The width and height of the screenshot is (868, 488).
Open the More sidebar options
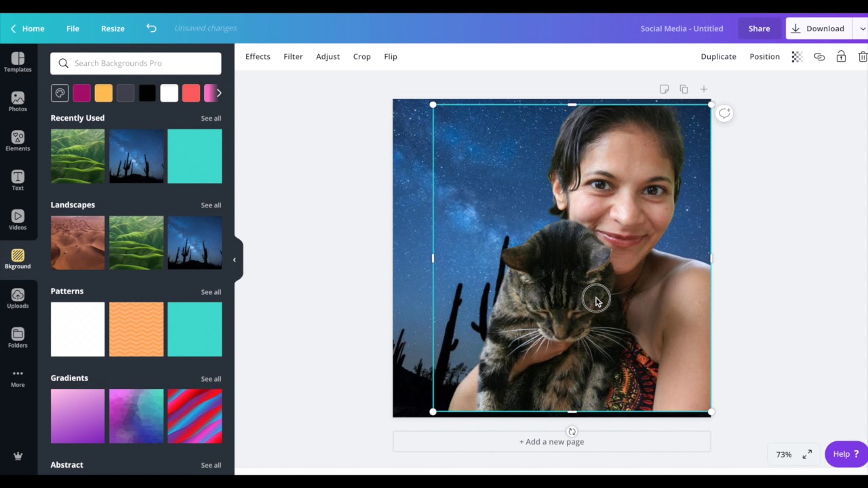click(18, 378)
